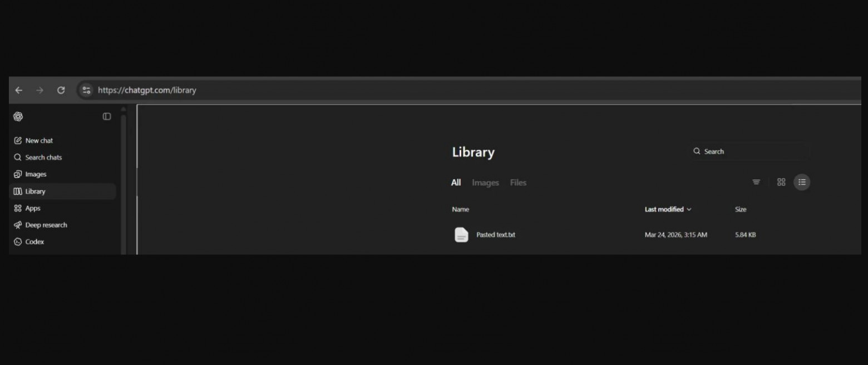
Task: Select Library in the sidebar
Action: (36, 191)
